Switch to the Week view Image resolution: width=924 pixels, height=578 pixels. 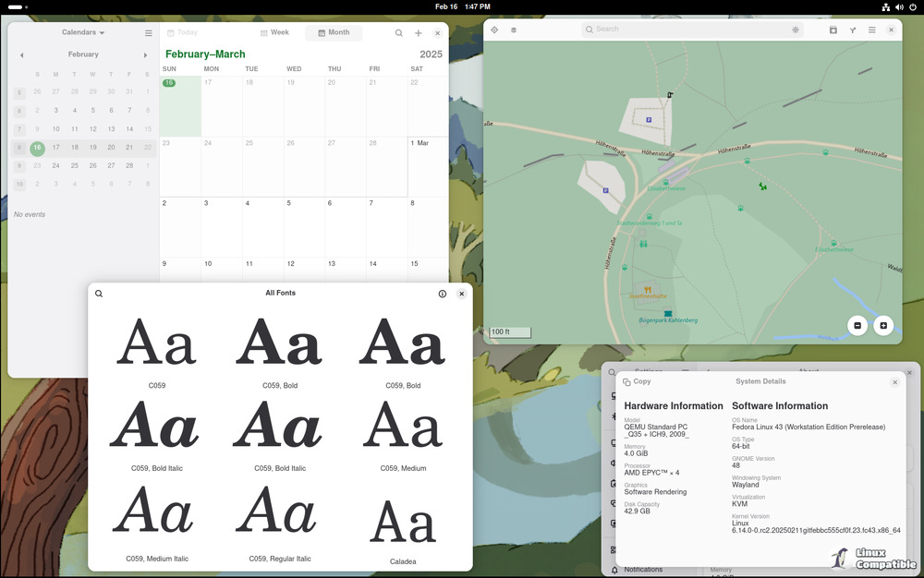[274, 33]
